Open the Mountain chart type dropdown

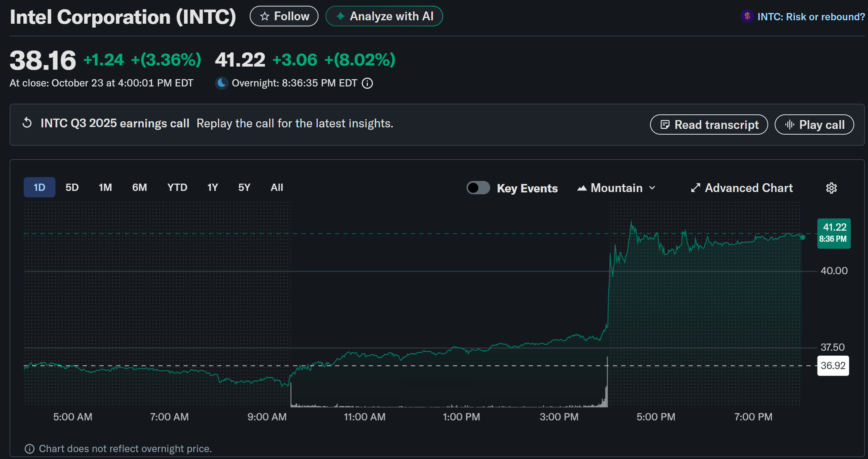pos(616,188)
